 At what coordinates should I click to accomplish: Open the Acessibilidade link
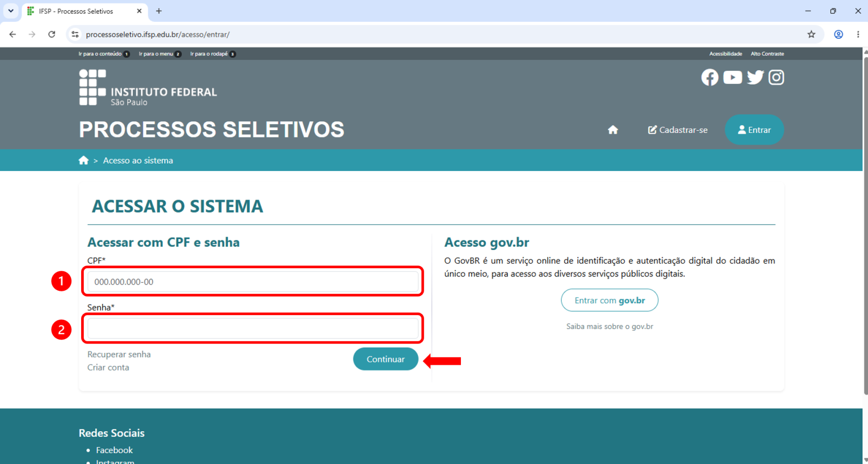pyautogui.click(x=725, y=54)
